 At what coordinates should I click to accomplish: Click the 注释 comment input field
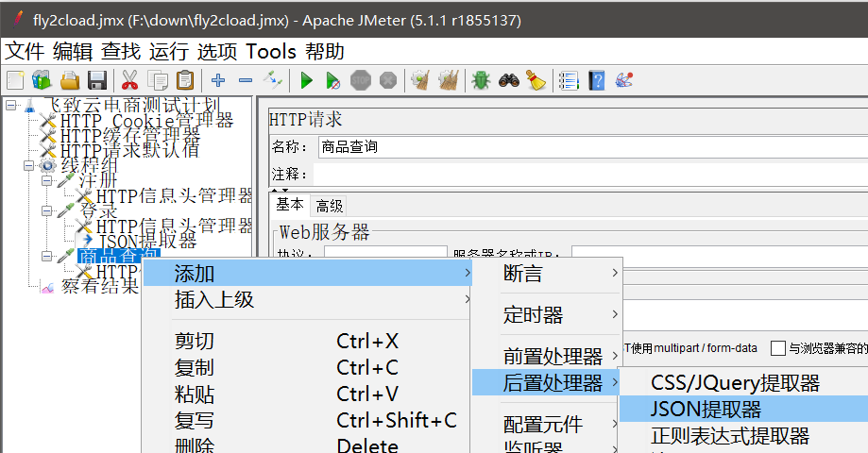click(590, 175)
